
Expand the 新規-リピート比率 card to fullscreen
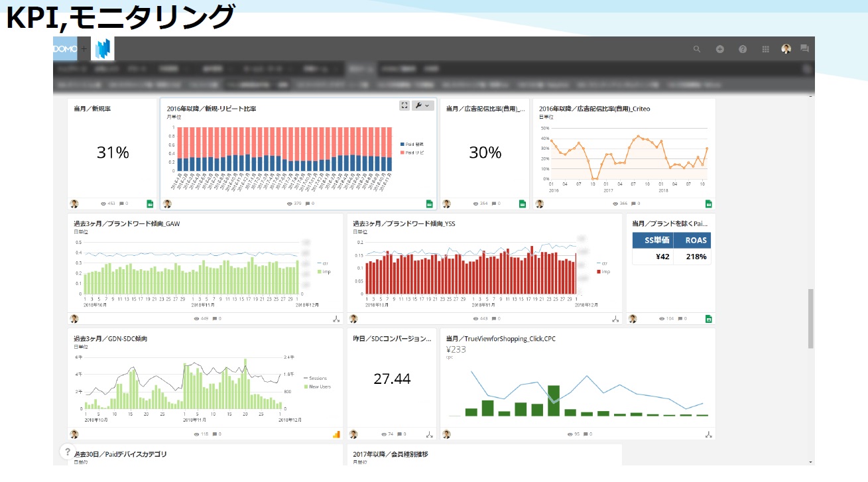point(404,105)
